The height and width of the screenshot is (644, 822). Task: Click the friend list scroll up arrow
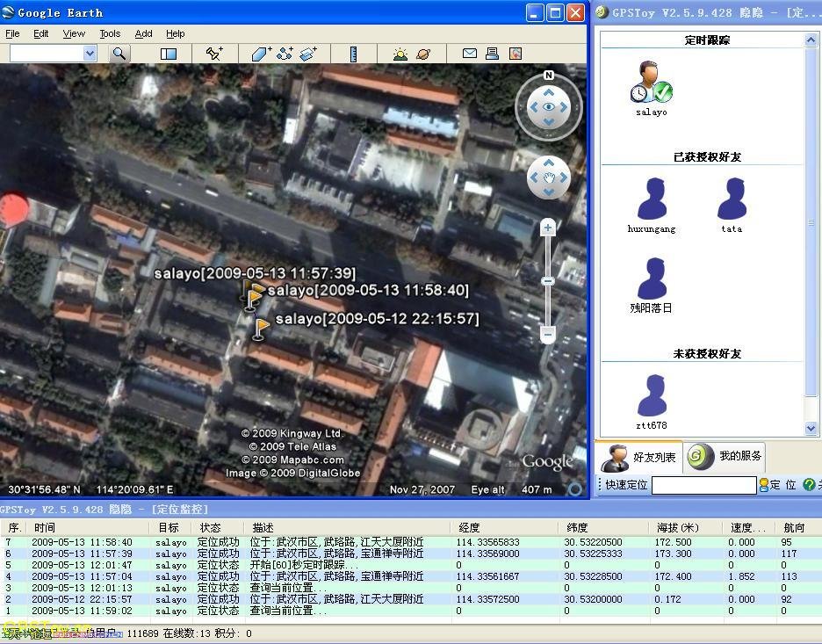click(x=811, y=40)
